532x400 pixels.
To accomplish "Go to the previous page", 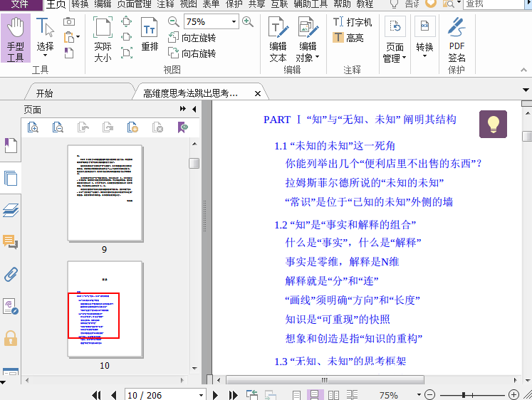I will [114, 395].
